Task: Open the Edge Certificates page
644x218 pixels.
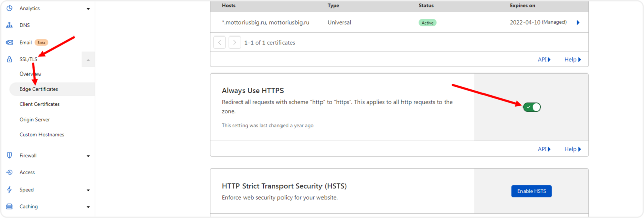Action: [39, 89]
